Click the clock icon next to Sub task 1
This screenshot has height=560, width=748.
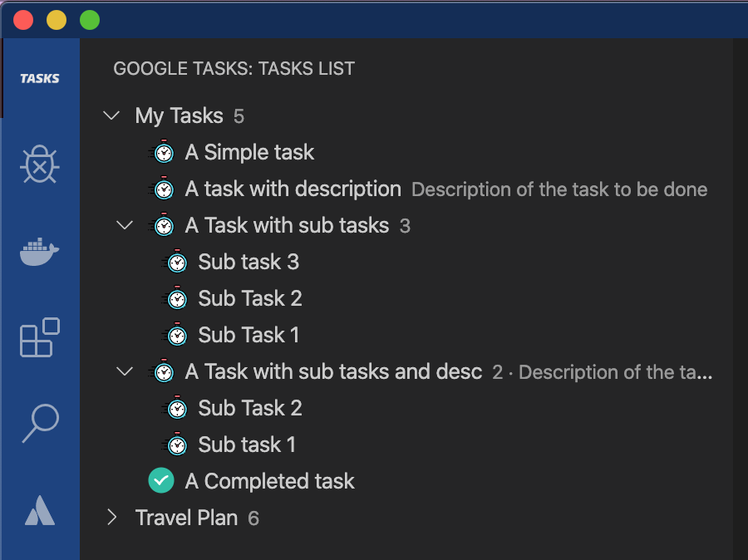pos(177,445)
